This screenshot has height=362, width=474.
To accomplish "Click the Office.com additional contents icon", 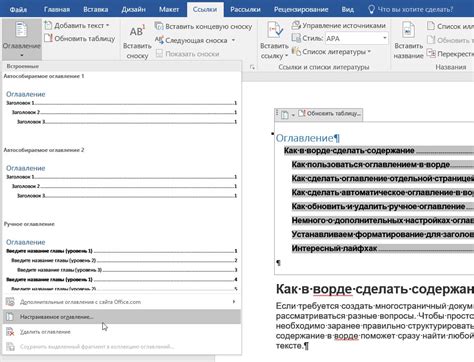I will tap(10, 302).
